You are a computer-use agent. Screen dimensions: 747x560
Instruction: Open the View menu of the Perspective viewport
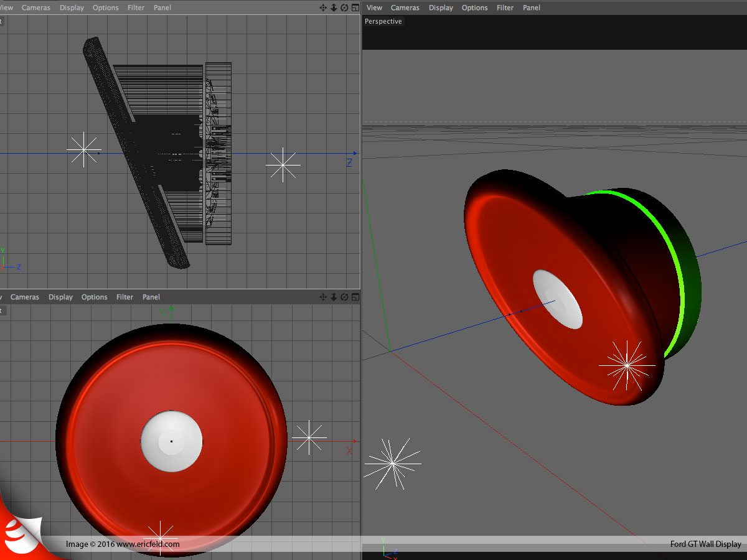pos(375,7)
